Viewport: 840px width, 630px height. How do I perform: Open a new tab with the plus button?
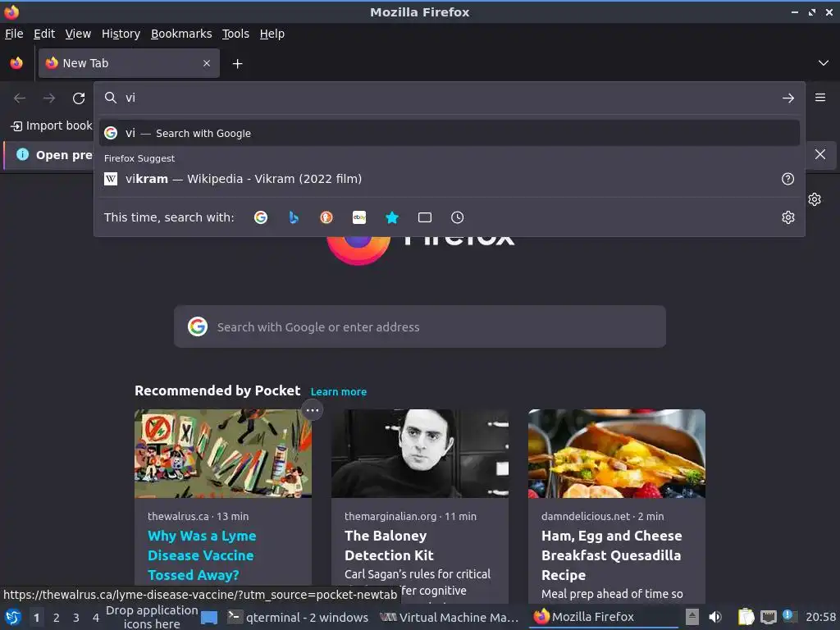pos(237,64)
